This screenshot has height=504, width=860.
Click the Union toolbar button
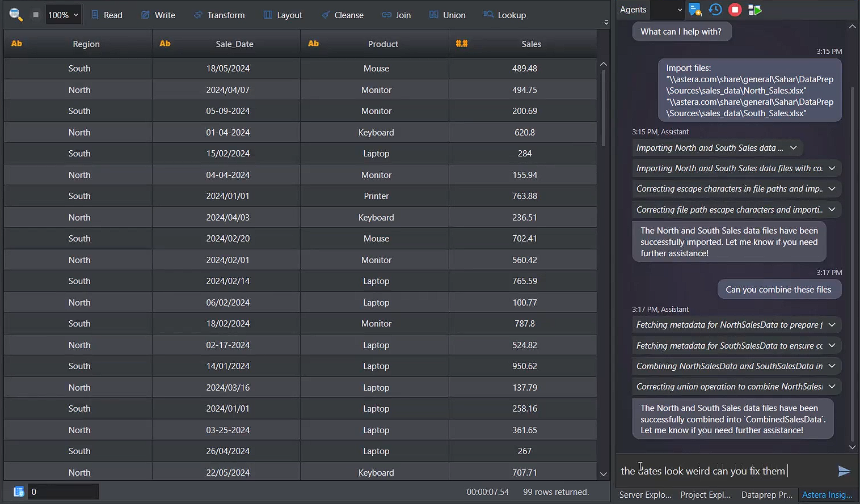[447, 15]
